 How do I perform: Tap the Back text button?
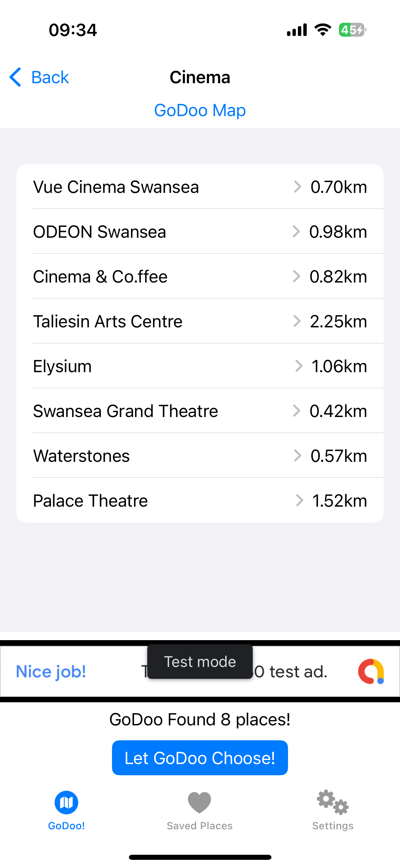tap(50, 77)
